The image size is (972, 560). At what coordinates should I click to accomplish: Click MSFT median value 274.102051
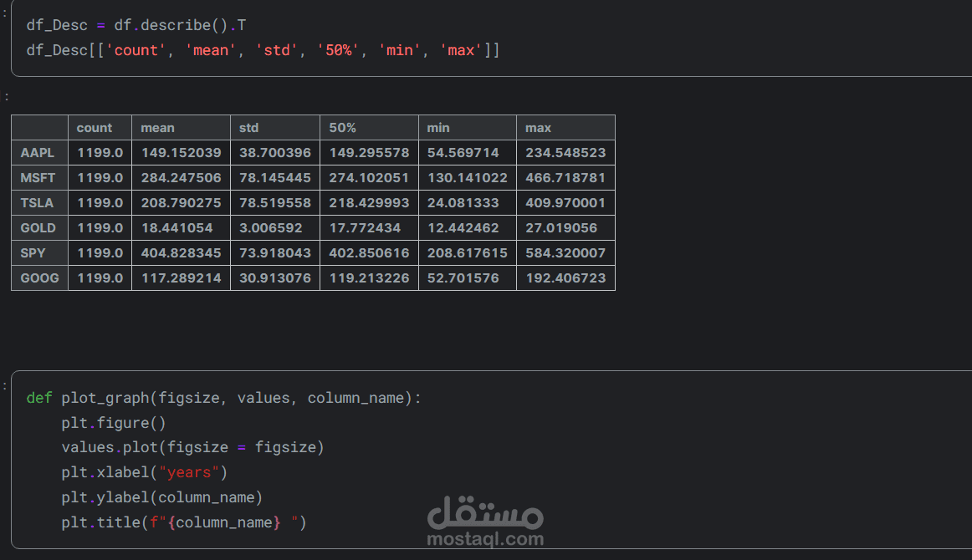click(369, 178)
